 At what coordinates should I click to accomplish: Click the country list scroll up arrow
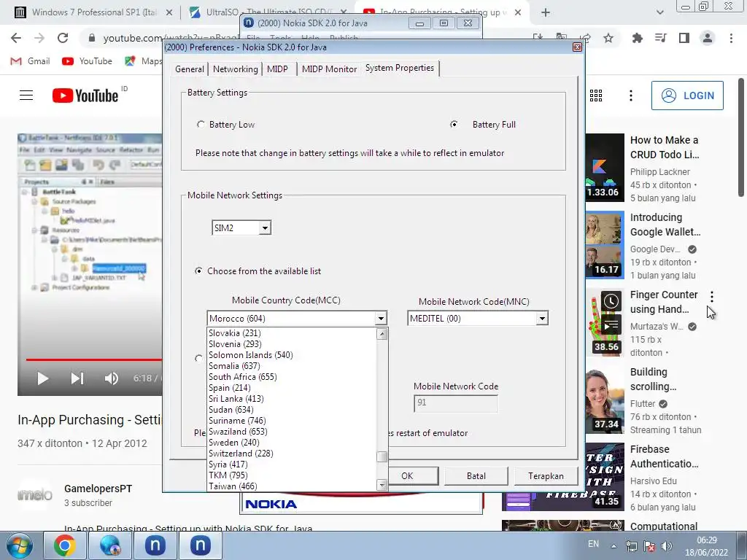click(x=382, y=334)
